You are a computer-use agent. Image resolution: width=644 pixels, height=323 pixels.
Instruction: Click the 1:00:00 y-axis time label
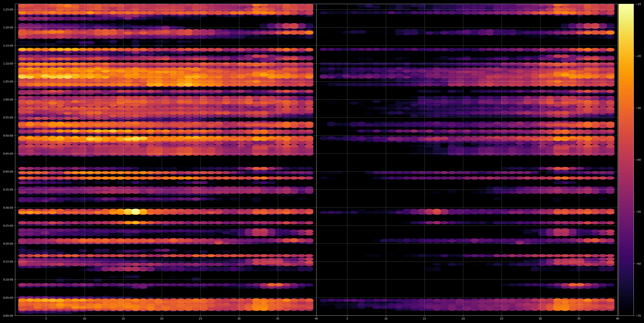(8, 99)
